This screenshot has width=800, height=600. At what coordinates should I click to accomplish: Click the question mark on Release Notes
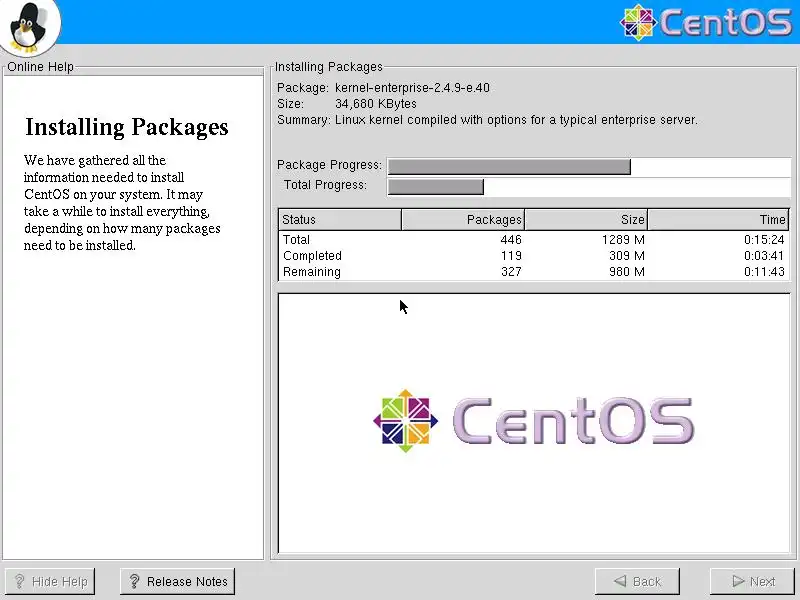click(134, 581)
